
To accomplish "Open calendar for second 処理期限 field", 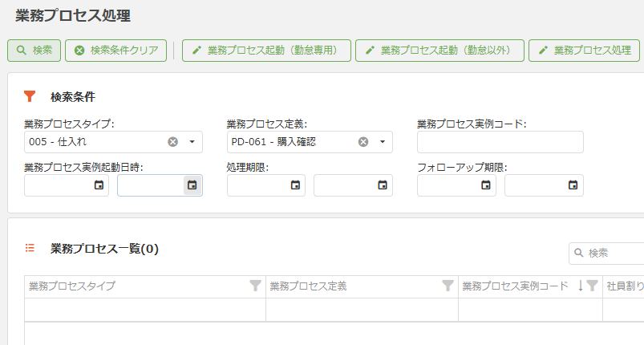I will 383,185.
